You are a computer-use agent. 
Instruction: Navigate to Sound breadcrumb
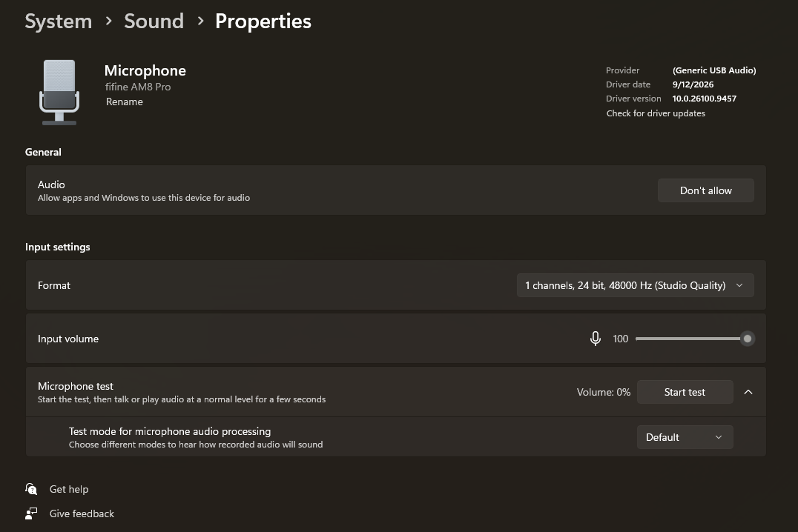click(x=154, y=21)
